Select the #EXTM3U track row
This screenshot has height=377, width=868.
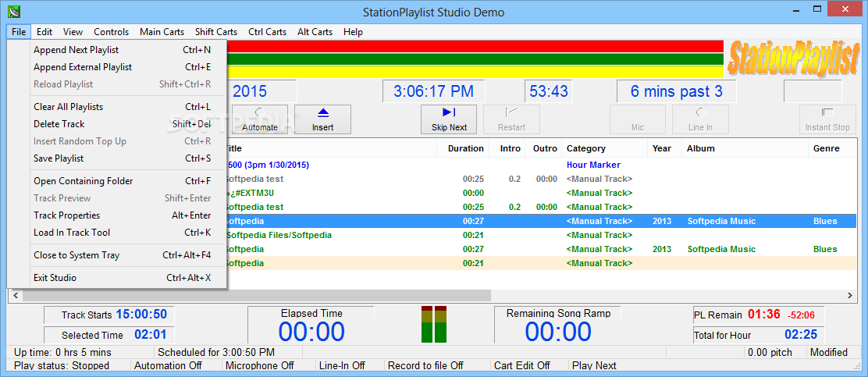[541, 193]
